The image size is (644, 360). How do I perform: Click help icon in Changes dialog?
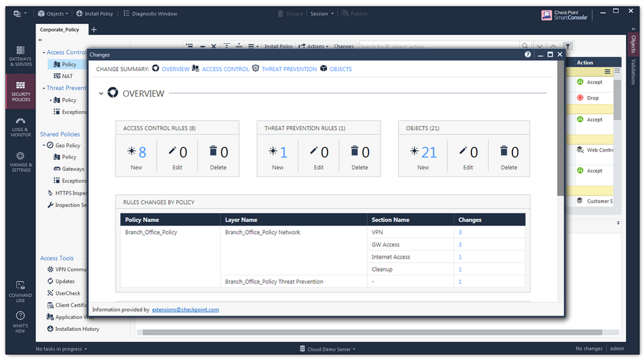pos(528,55)
